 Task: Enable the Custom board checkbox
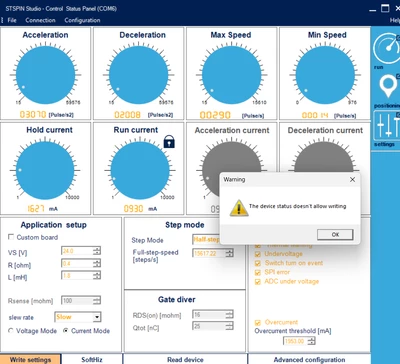11,237
